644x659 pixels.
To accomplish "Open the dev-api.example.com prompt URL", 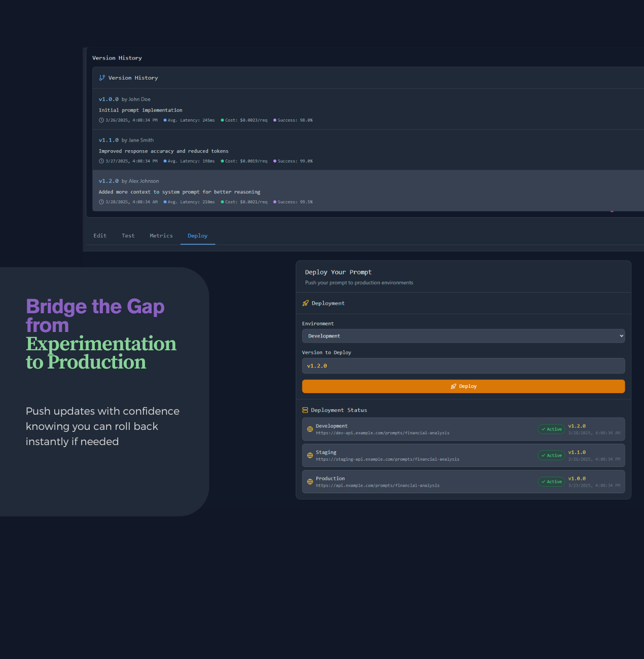I will pyautogui.click(x=382, y=433).
